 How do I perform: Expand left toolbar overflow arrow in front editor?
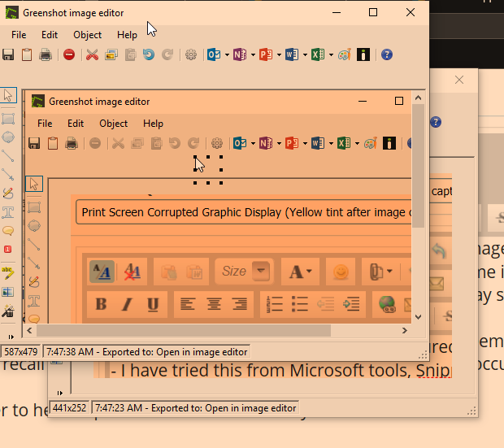point(11,337)
